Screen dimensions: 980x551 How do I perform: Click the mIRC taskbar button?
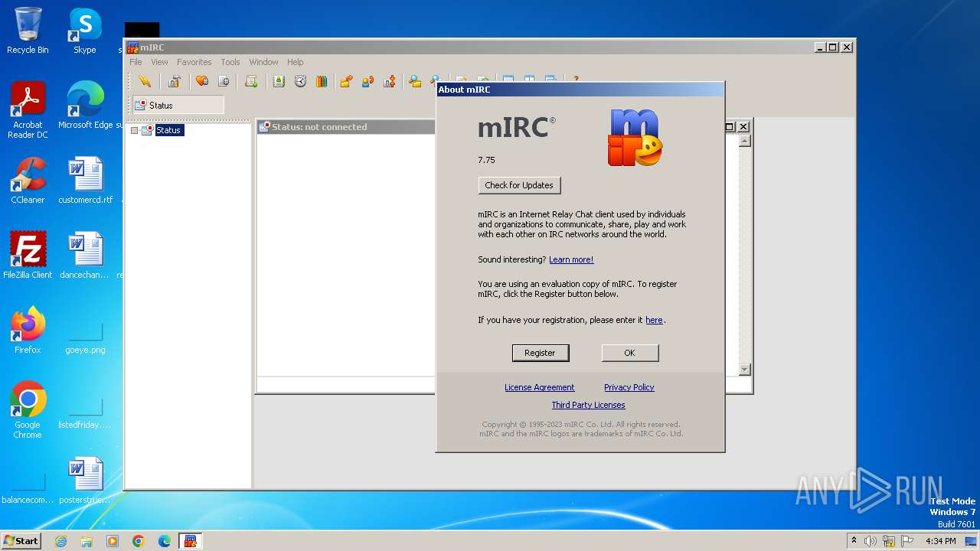pos(191,541)
